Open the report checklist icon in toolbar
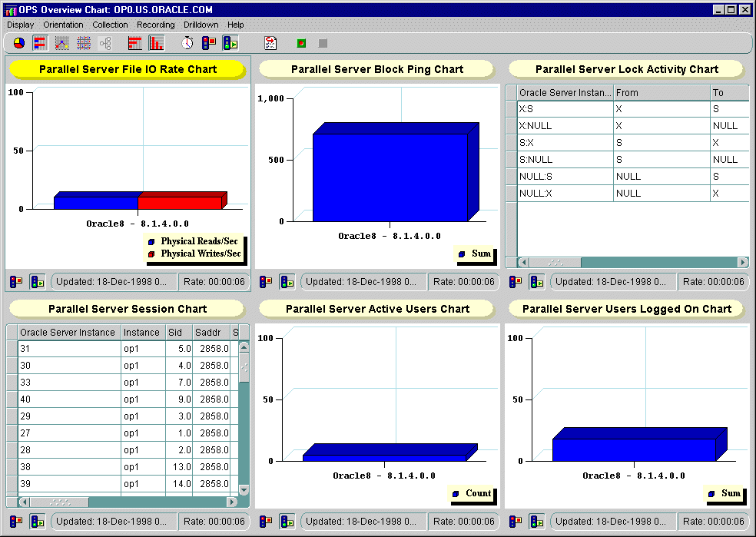The height and width of the screenshot is (537, 756). pyautogui.click(x=270, y=43)
